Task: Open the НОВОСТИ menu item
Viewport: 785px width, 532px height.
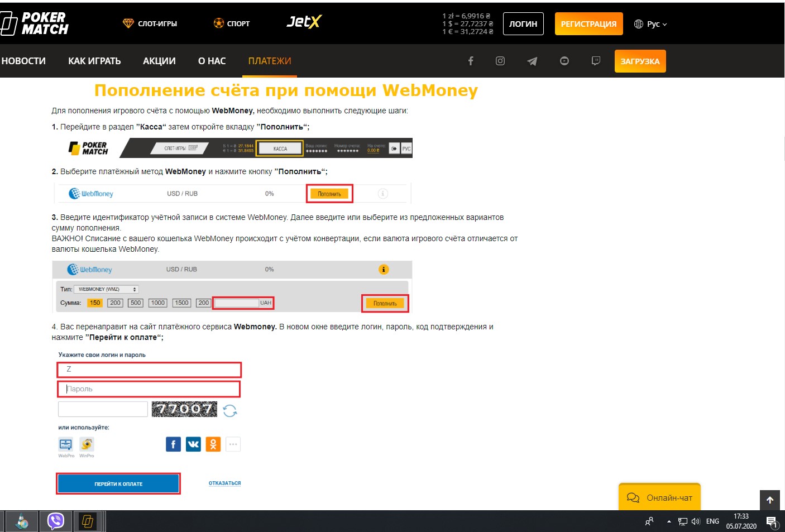Action: pyautogui.click(x=23, y=61)
